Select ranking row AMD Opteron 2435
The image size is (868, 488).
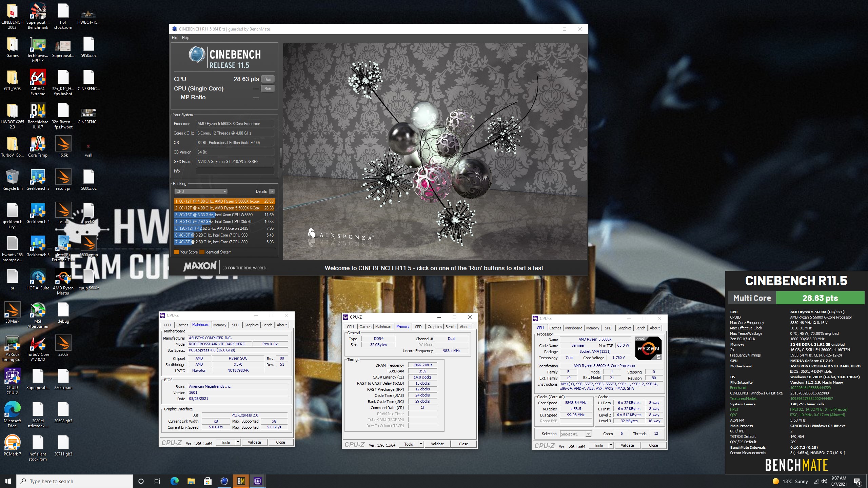pyautogui.click(x=224, y=228)
